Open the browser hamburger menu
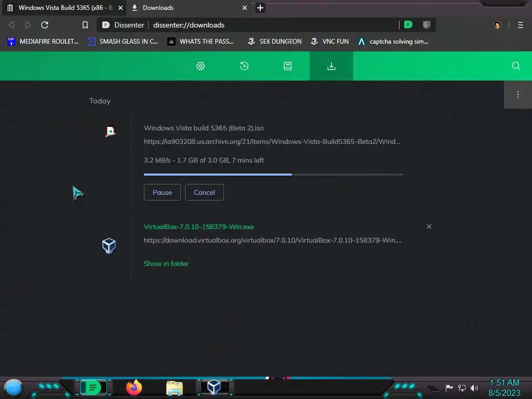 pyautogui.click(x=521, y=25)
